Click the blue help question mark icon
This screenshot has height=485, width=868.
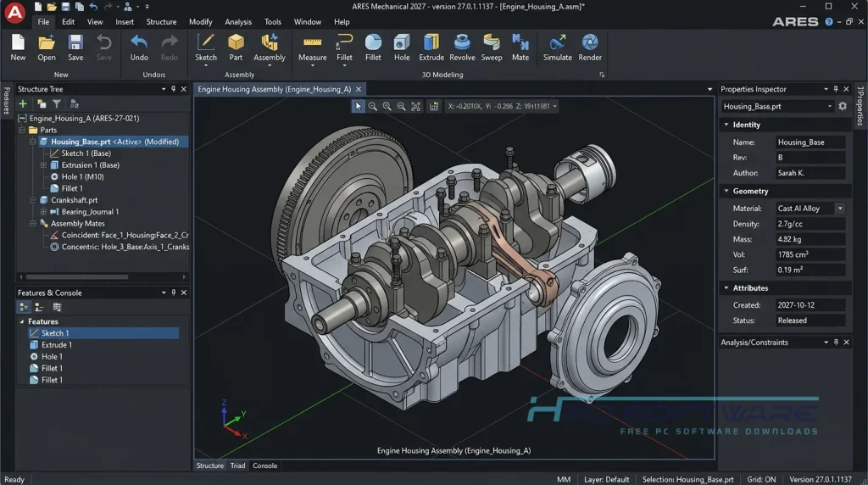tap(829, 21)
